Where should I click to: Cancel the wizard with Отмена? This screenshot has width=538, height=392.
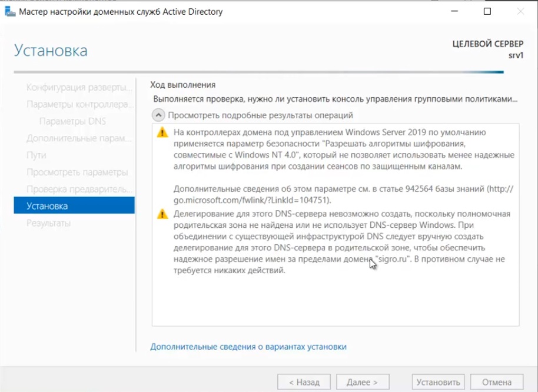[x=497, y=382]
